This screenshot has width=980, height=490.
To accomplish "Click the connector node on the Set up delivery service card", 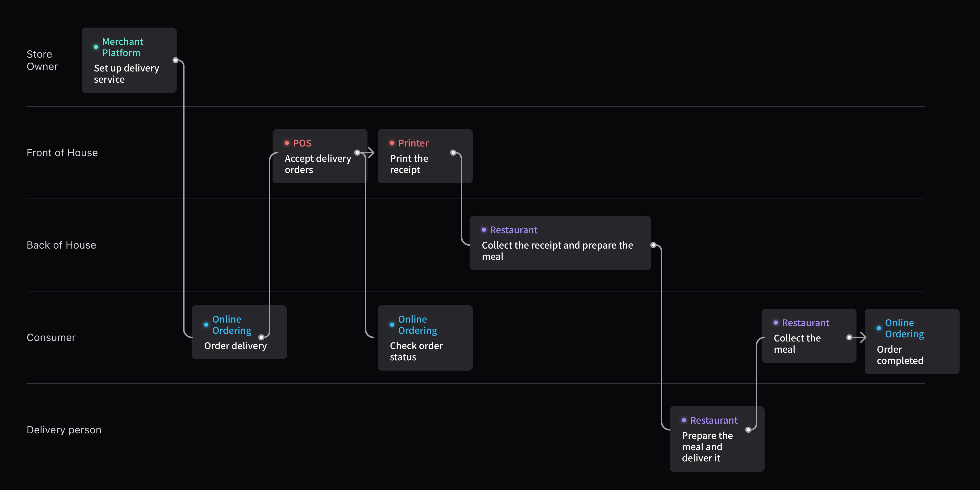I will 175,60.
